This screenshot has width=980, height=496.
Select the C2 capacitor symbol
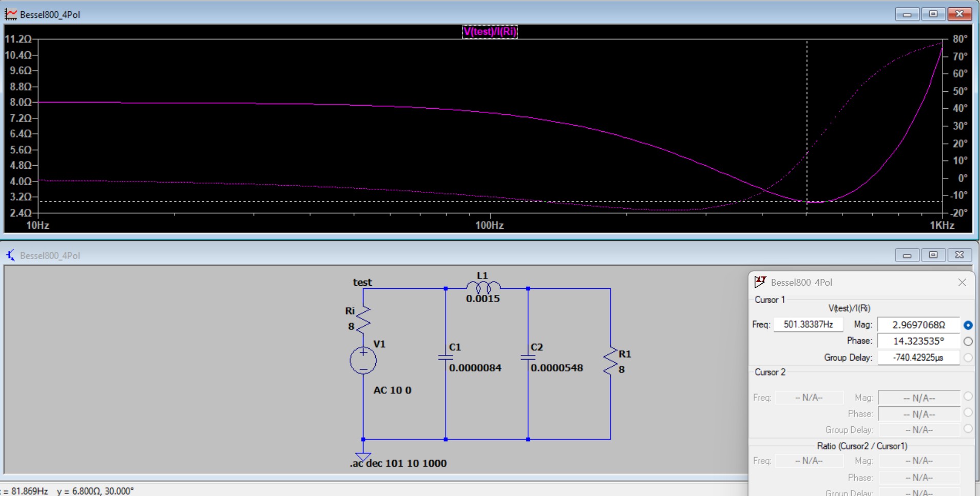point(528,357)
